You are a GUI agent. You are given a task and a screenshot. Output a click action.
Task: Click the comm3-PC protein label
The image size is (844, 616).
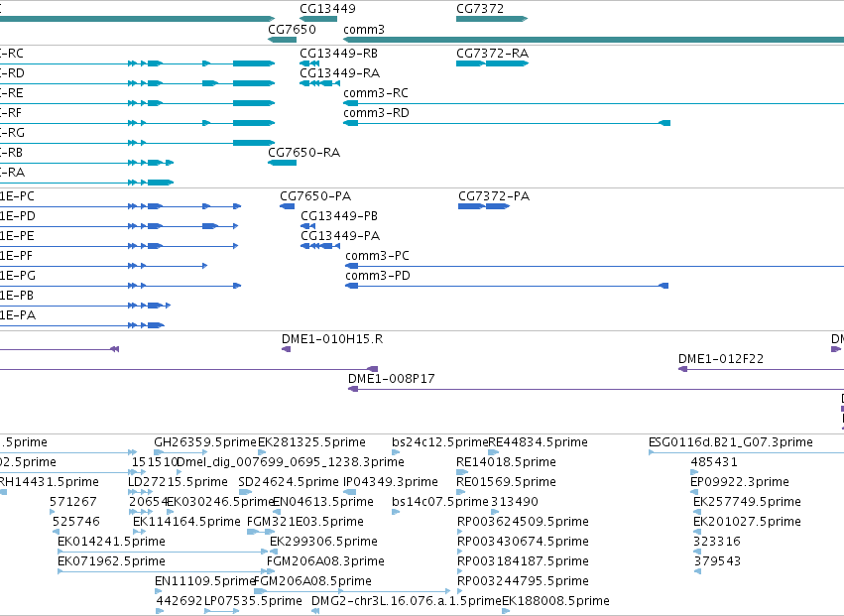(377, 255)
